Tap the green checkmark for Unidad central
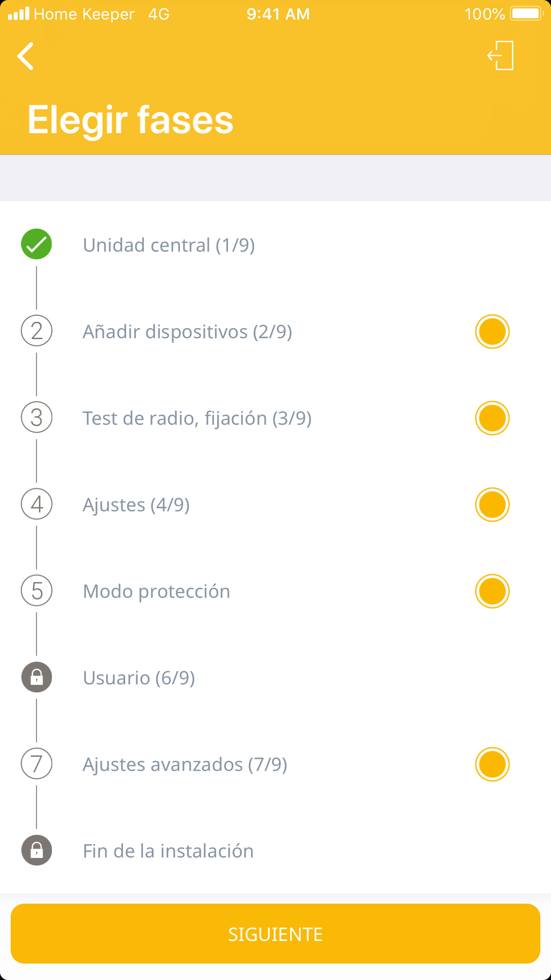 tap(36, 244)
